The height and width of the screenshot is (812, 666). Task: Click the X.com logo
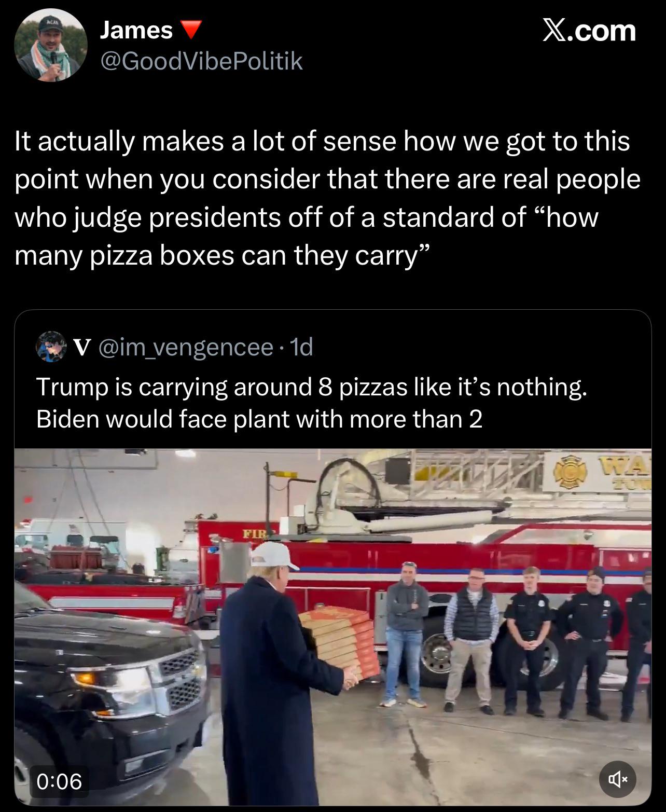pyautogui.click(x=589, y=31)
